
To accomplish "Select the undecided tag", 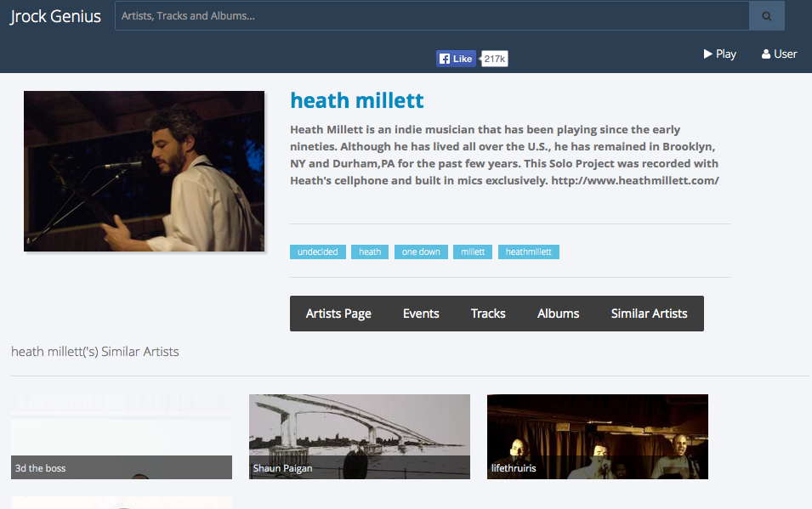I will click(x=317, y=252).
